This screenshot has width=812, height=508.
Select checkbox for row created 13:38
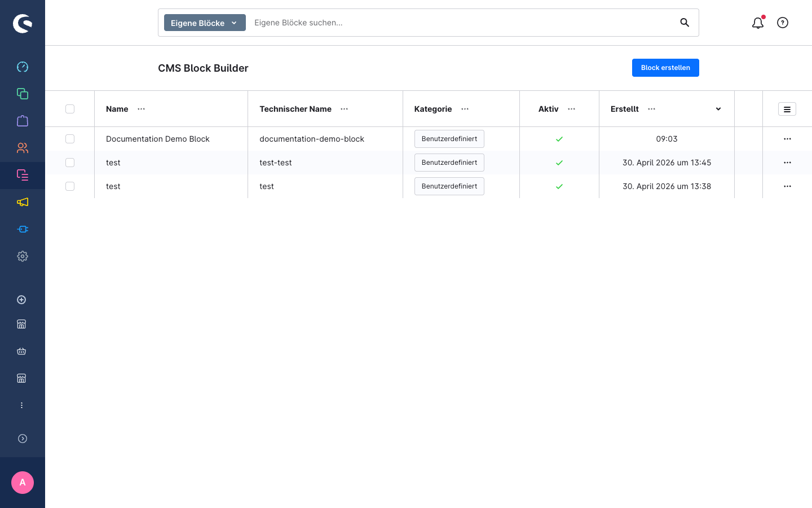[70, 186]
